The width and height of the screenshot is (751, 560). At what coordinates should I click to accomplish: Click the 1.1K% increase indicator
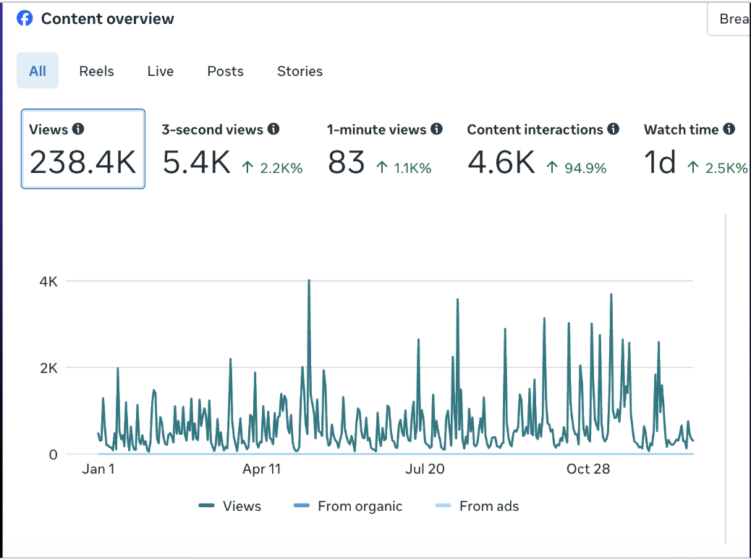404,168
